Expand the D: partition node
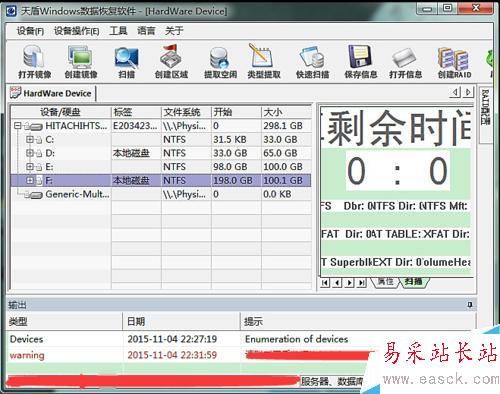Image resolution: width=500 pixels, height=394 pixels. (x=30, y=153)
